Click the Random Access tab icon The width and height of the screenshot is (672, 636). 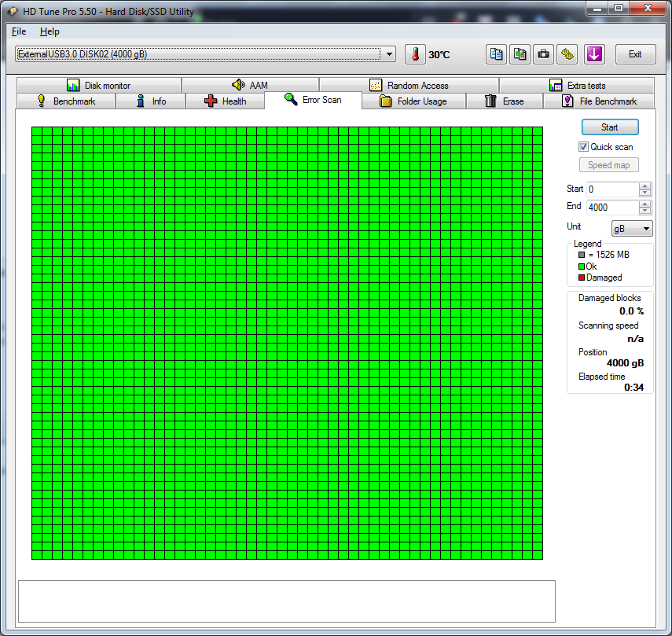pyautogui.click(x=376, y=85)
